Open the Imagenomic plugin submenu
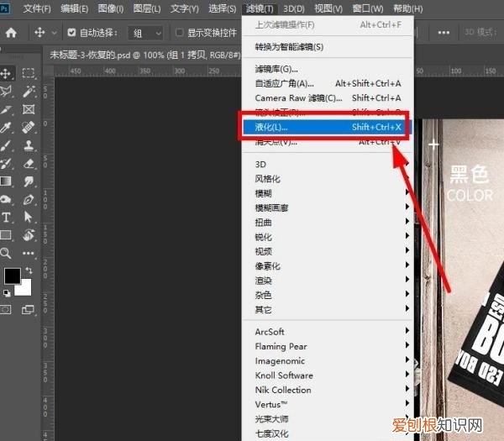504x441 pixels. click(x=328, y=360)
